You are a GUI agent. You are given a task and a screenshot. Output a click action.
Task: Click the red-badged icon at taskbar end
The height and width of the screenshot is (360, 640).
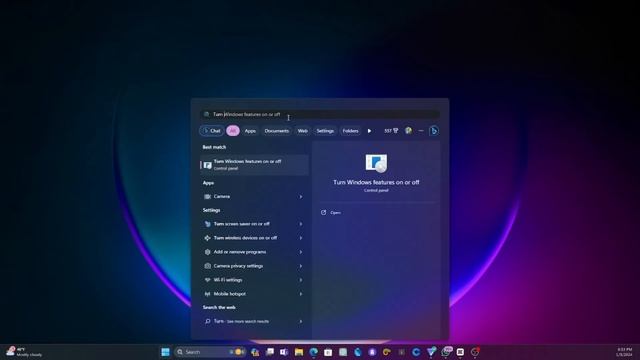point(475,352)
